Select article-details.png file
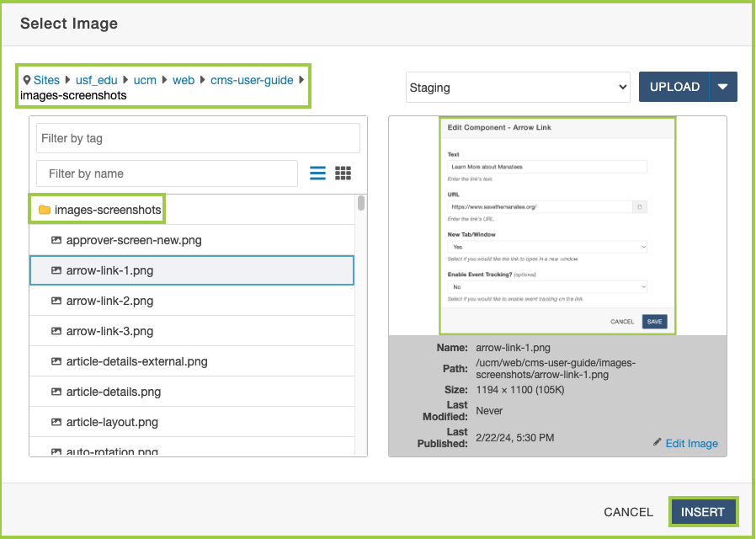Image resolution: width=756 pixels, height=539 pixels. pyautogui.click(x=192, y=392)
